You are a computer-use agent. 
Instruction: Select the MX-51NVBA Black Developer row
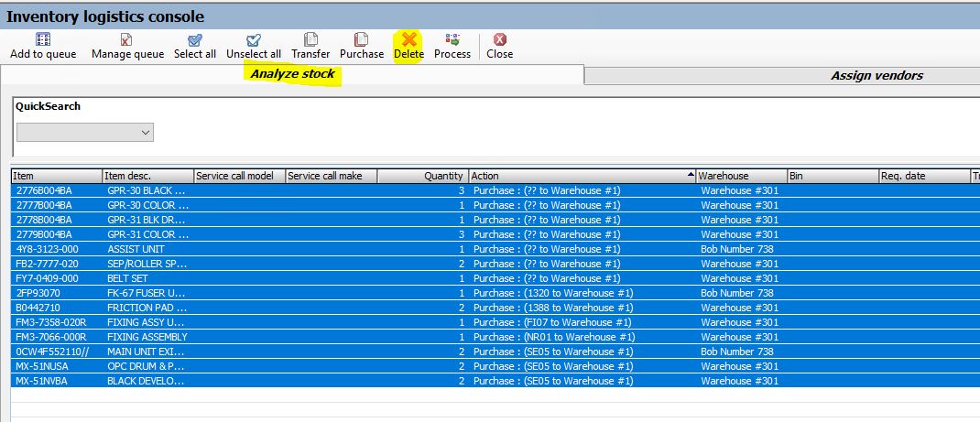43,381
